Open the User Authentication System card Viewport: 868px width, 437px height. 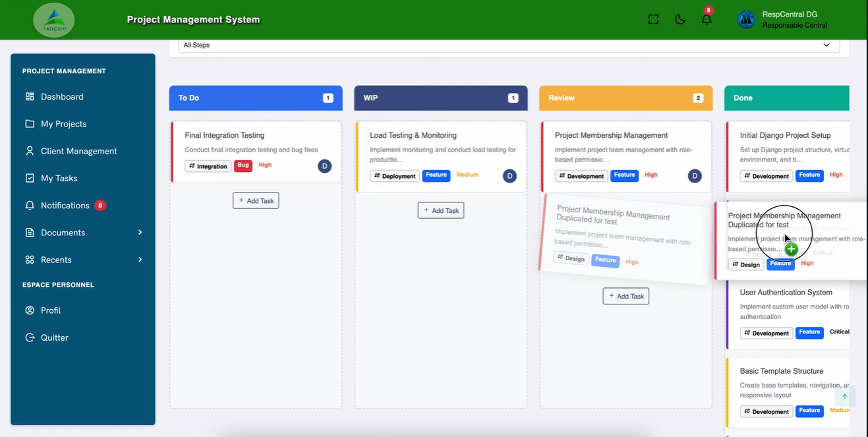pos(786,293)
